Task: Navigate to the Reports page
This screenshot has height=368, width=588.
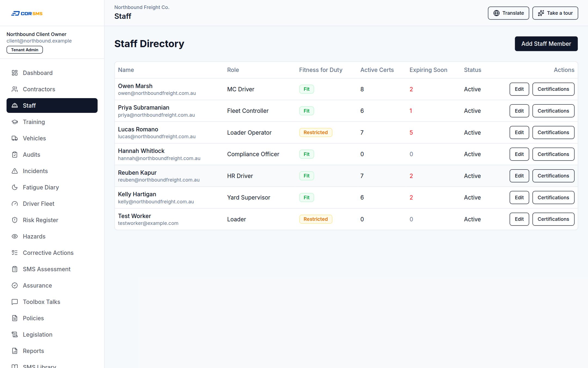Action: [x=52, y=351]
